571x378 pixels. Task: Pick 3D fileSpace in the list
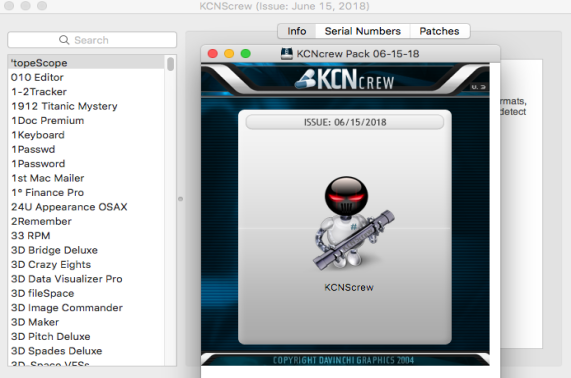click(86, 293)
